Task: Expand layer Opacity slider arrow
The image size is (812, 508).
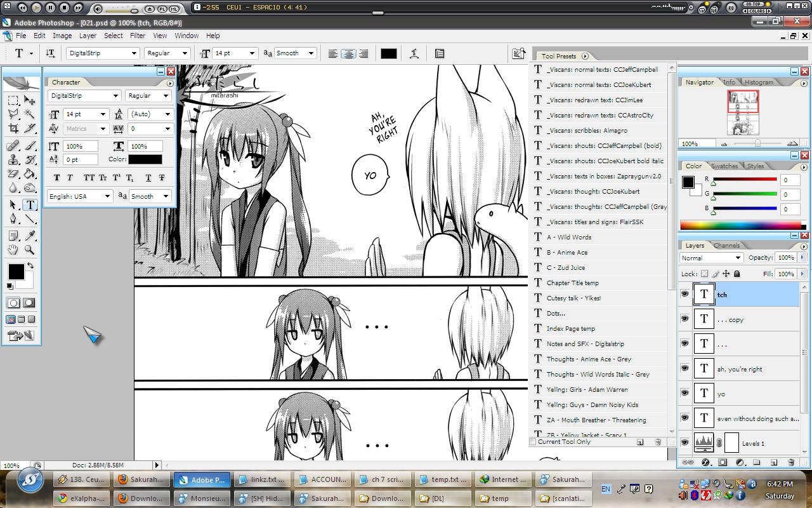Action: pos(802,258)
